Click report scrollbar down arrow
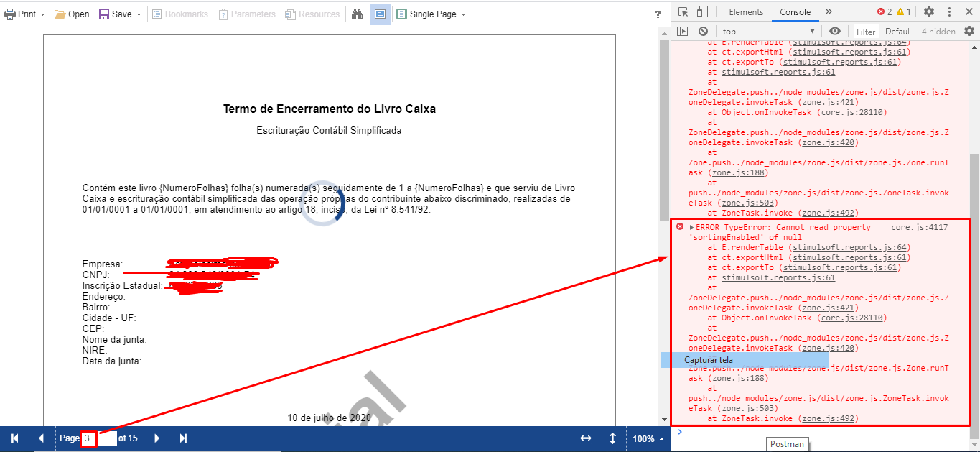The image size is (980, 452). click(x=664, y=420)
